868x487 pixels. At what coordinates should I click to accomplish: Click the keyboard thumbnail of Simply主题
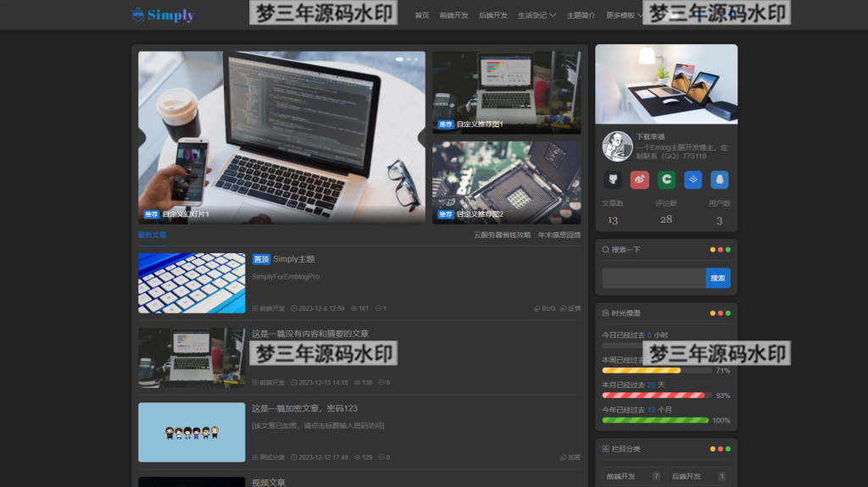click(192, 284)
